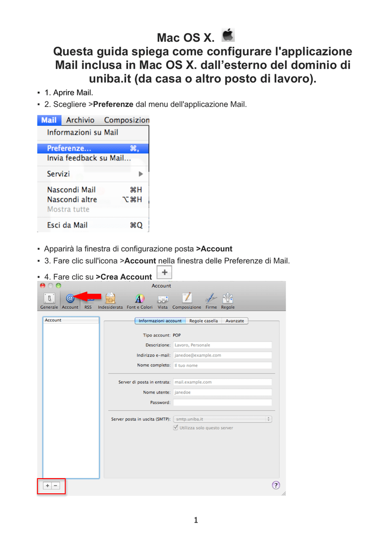The height and width of the screenshot is (555, 392).
Task: Choose Informazioni su Mail menu entry
Action: click(93, 132)
